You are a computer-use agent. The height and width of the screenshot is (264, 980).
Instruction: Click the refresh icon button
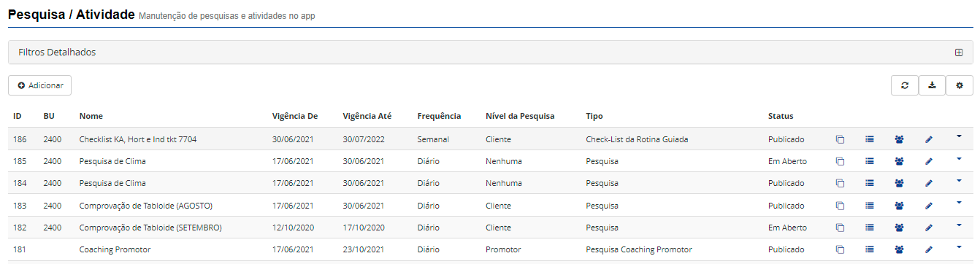pyautogui.click(x=905, y=85)
